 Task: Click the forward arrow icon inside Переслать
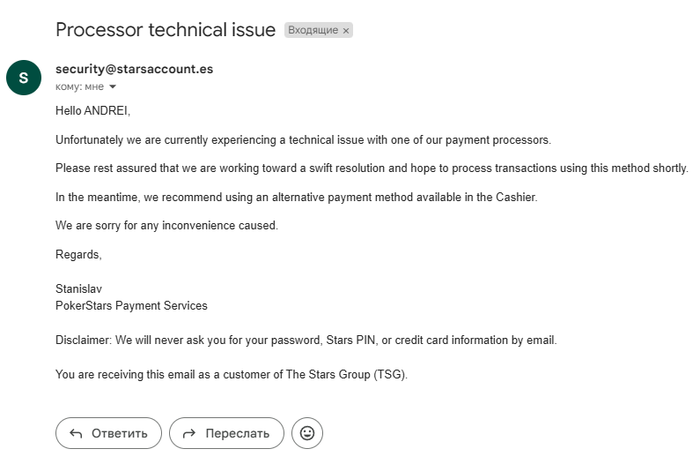pos(189,433)
